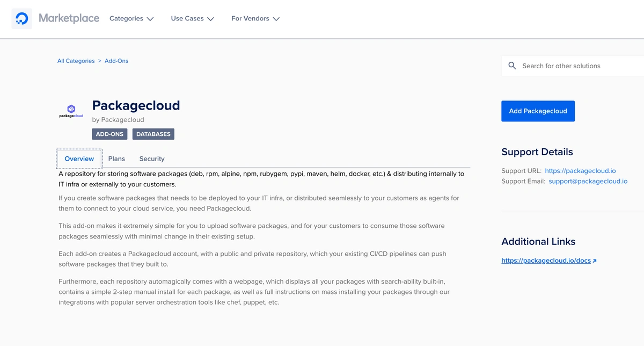Select the Overview tab

(79, 158)
